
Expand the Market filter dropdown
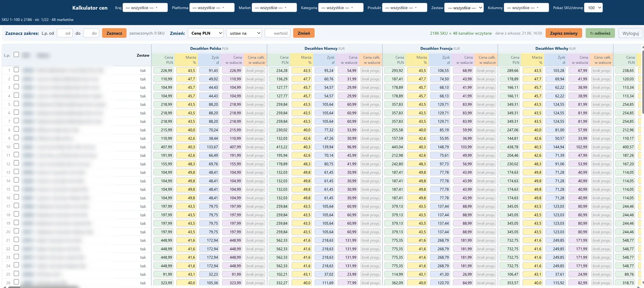(x=275, y=8)
